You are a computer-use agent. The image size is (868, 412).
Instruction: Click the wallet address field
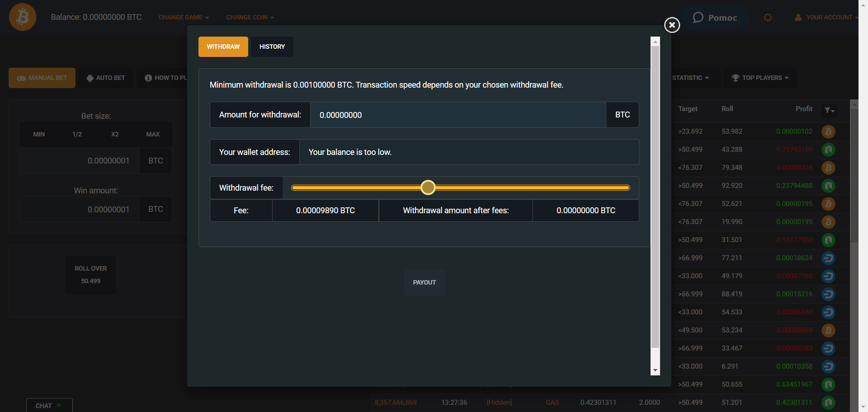tap(469, 152)
